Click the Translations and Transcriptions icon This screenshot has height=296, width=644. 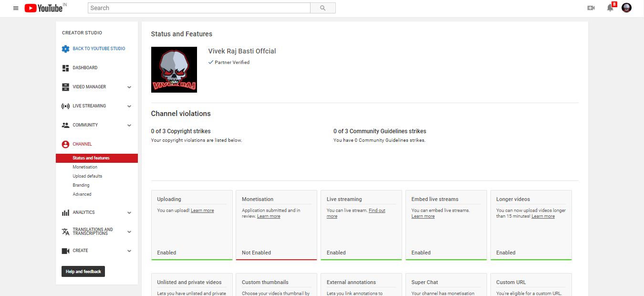[65, 232]
